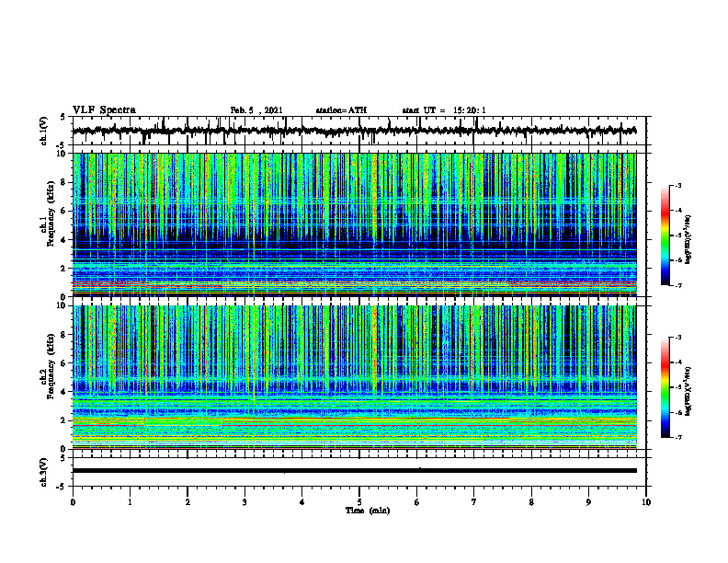The width and height of the screenshot is (728, 563).
Task: Click the ch.2 frequency axis "2" tick label
Action: click(64, 420)
